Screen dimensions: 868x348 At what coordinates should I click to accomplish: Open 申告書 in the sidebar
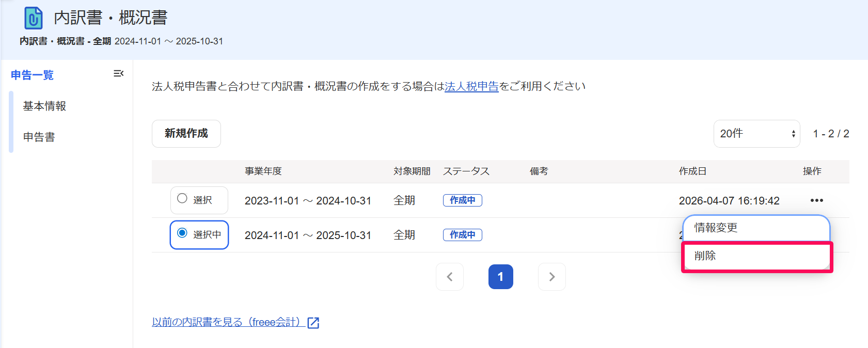point(39,137)
